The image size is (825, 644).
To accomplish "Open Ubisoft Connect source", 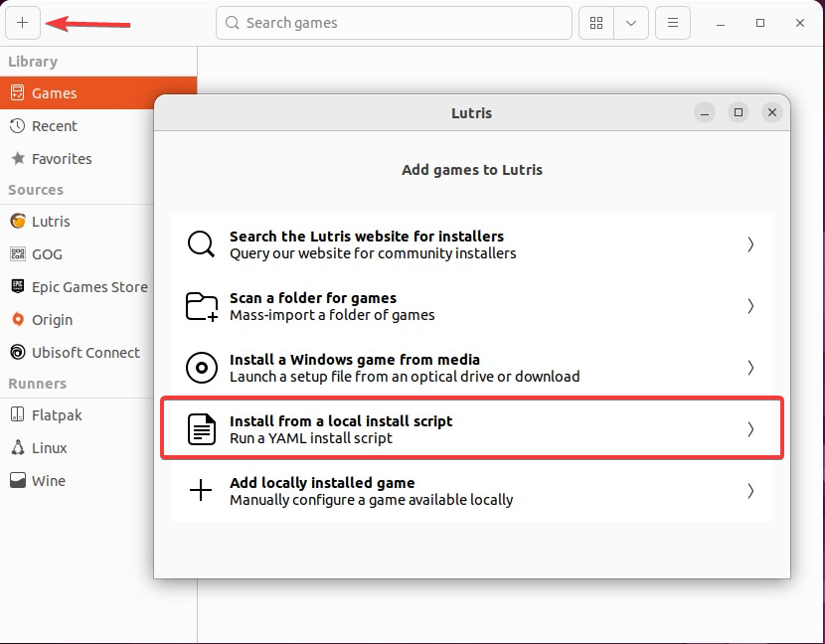I will (x=85, y=353).
